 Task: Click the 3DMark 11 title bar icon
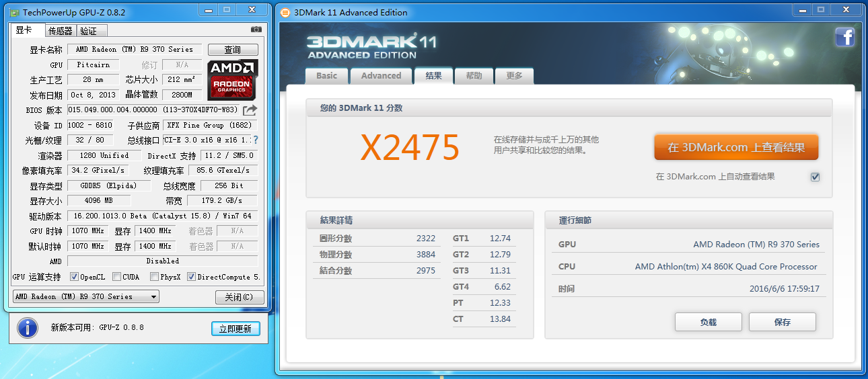pos(285,12)
